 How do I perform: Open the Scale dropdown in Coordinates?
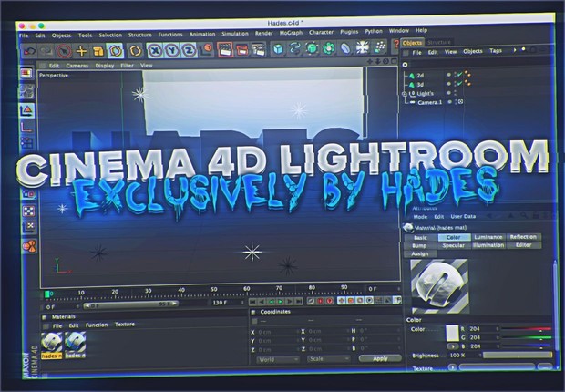pos(329,359)
